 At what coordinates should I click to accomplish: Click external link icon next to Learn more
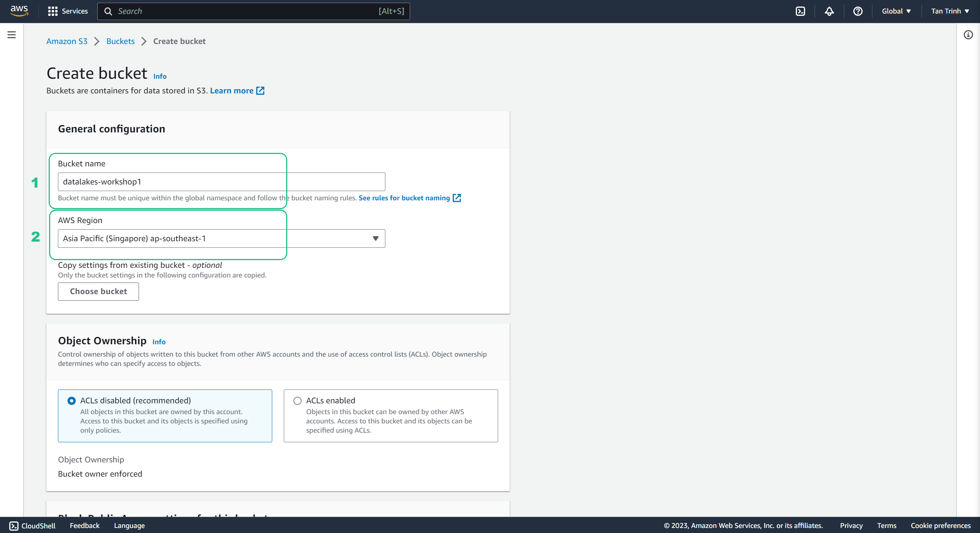pos(260,91)
